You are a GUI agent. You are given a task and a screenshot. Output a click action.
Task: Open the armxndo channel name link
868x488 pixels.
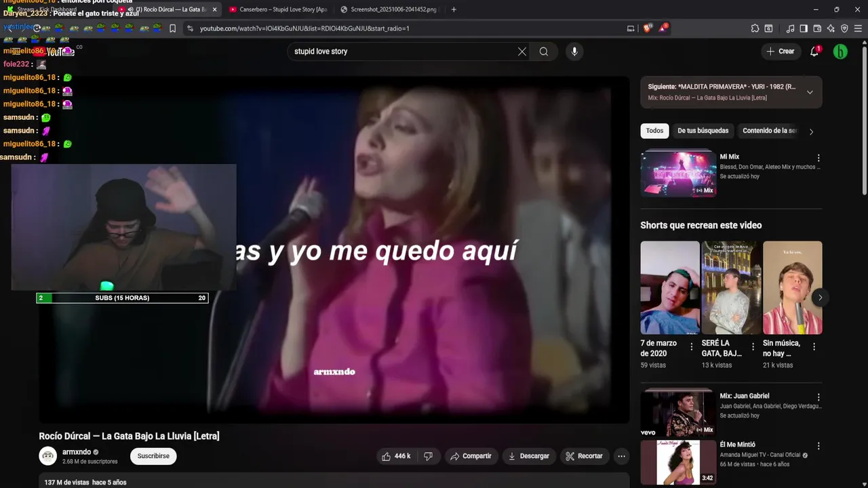(x=77, y=452)
